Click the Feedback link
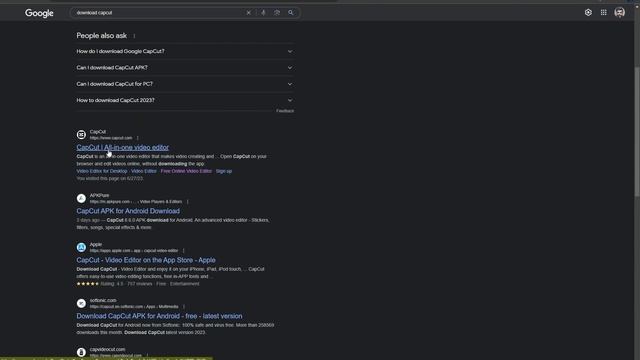Viewport: 640px width, 360px height. (285, 111)
